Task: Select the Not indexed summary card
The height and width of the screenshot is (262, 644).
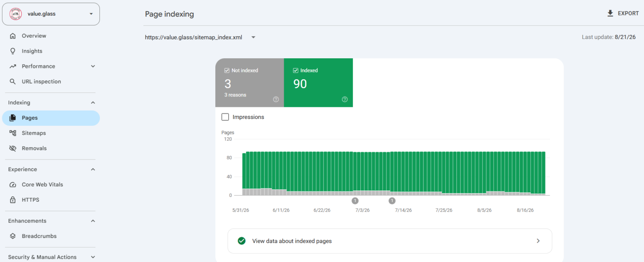Action: pyautogui.click(x=250, y=83)
